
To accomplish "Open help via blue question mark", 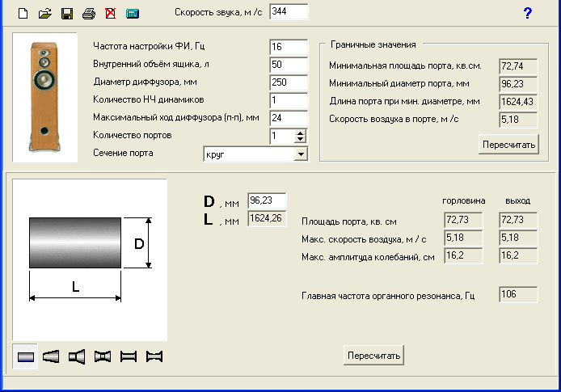I will [x=527, y=13].
